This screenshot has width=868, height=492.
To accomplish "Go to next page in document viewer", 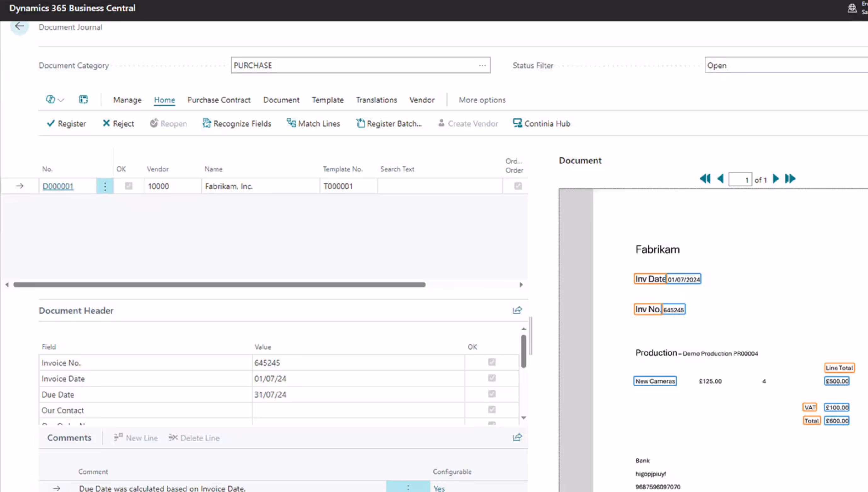I will 776,179.
